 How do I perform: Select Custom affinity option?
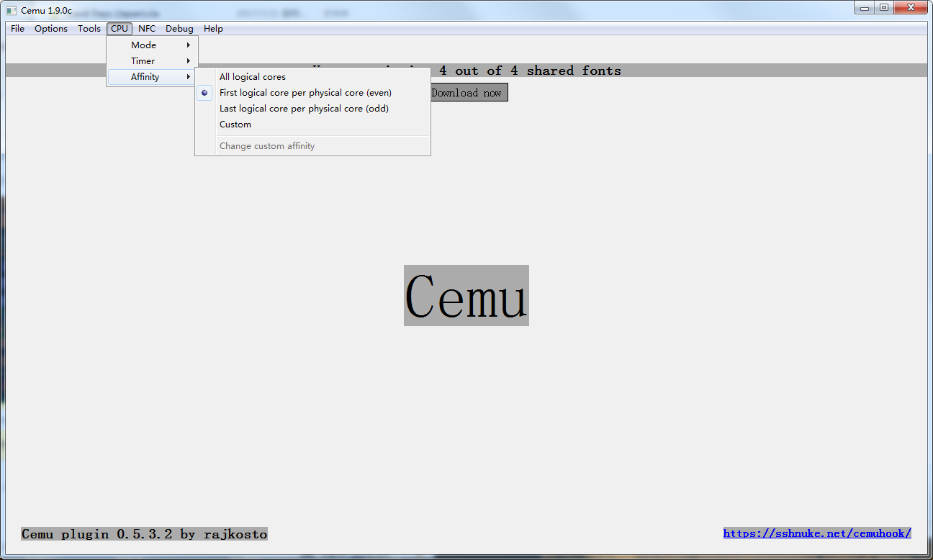tap(312, 125)
